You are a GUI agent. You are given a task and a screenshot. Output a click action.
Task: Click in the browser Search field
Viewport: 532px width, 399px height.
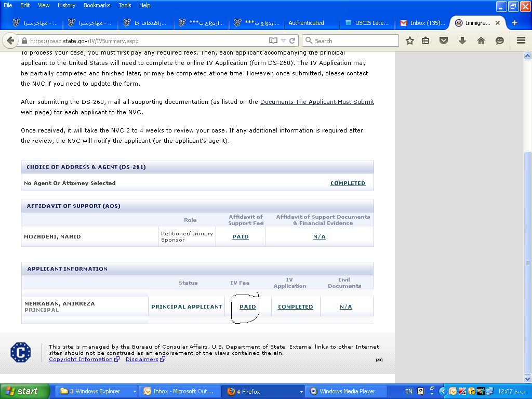tap(353, 41)
